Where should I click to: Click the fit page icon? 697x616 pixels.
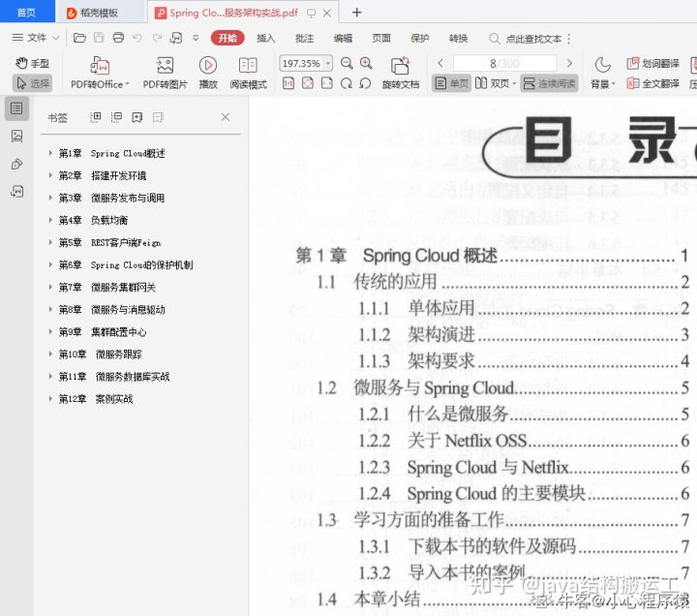pyautogui.click(x=308, y=83)
